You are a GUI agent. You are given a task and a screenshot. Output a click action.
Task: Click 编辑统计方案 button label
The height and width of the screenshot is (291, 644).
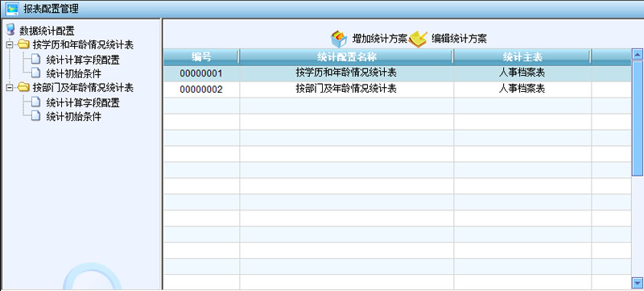(x=459, y=39)
